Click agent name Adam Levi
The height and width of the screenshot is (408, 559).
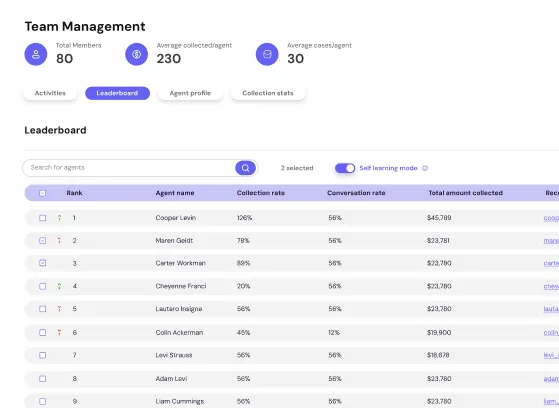click(171, 378)
